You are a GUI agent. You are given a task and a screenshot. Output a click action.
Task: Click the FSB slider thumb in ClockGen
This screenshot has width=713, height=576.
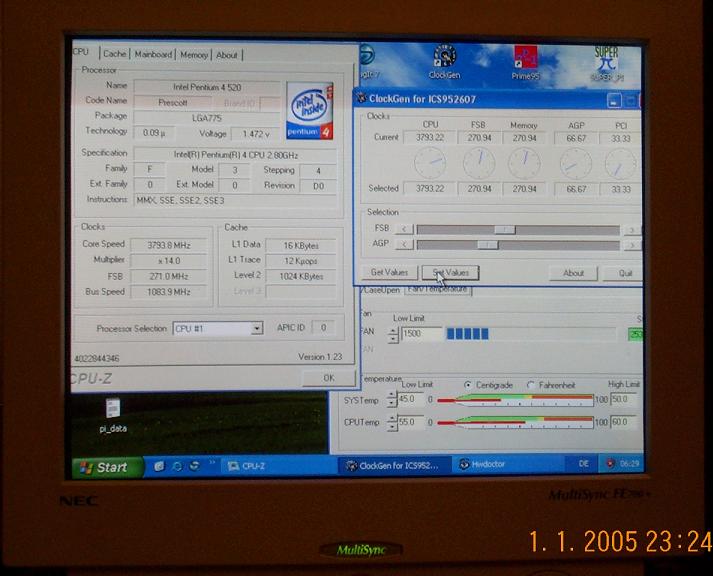pyautogui.click(x=504, y=230)
